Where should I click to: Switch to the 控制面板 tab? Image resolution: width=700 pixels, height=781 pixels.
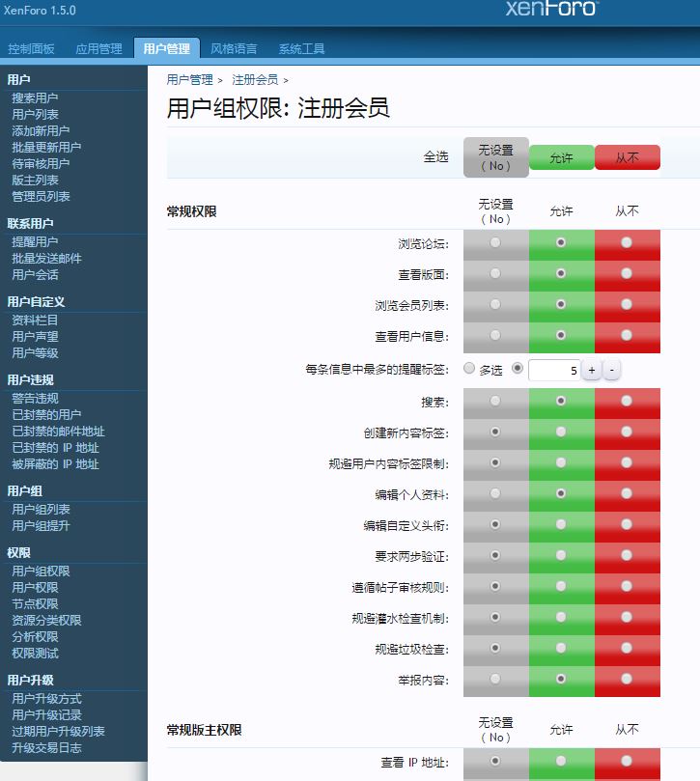31,49
